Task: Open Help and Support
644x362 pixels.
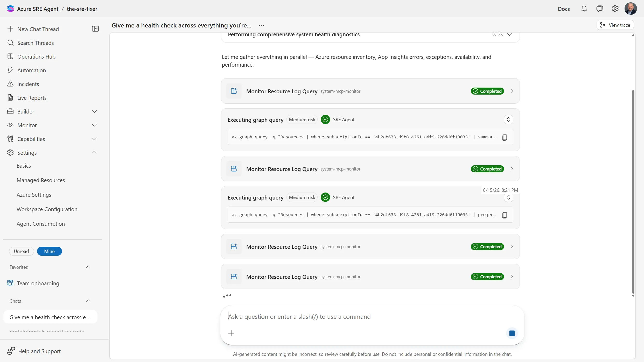Action: tap(34, 351)
